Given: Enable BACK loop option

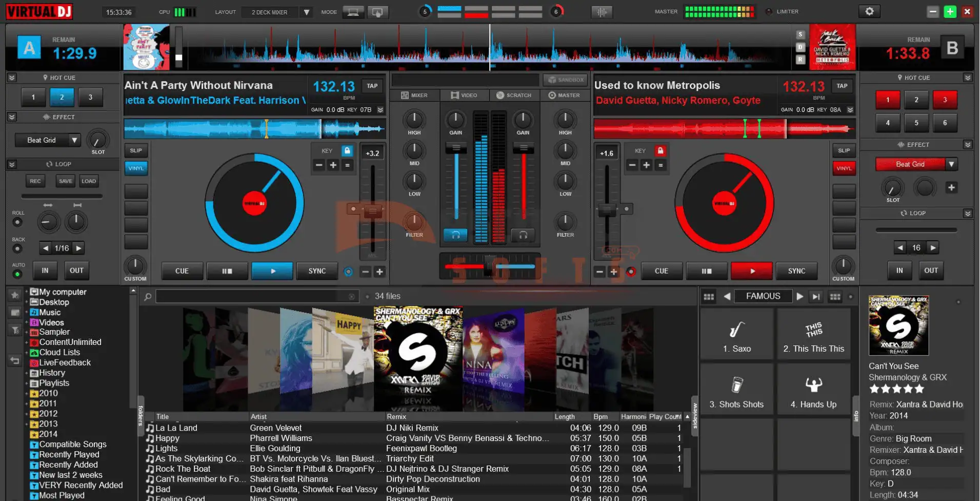Looking at the screenshot, I should point(17,248).
